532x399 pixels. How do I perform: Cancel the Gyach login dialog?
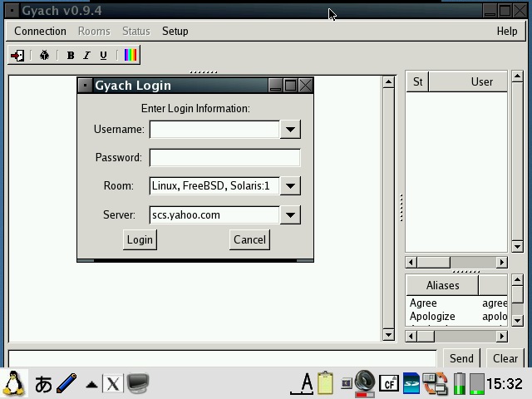coord(249,239)
